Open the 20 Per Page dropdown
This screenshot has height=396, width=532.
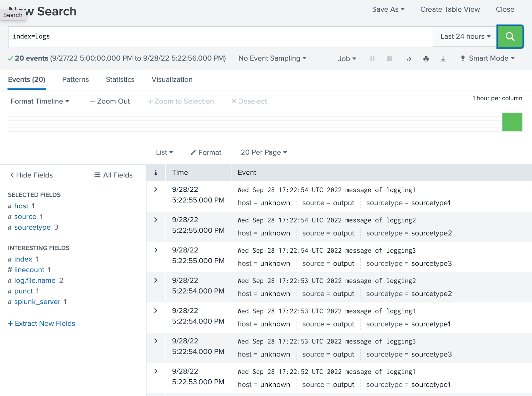[263, 152]
